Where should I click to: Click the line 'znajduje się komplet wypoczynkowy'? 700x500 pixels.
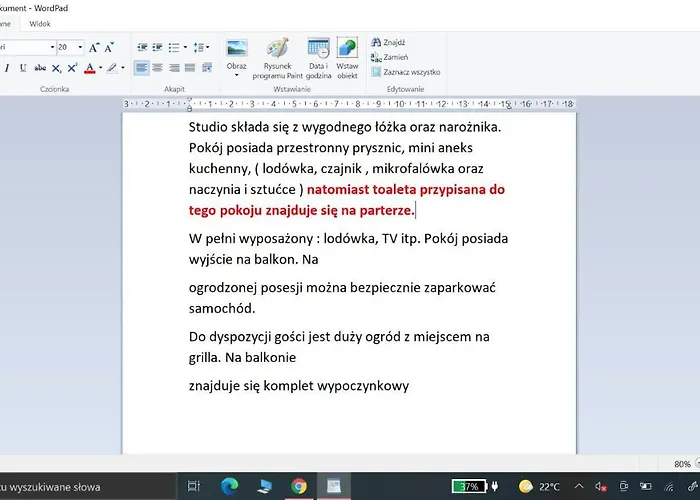click(x=299, y=386)
